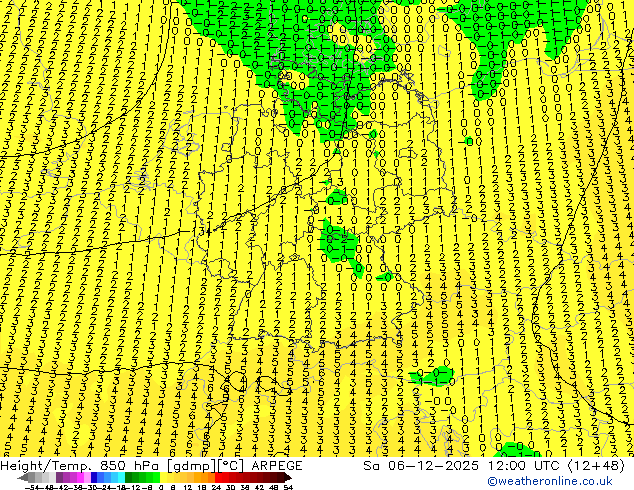Click the '[gdmp]' unit label
Viewport: 634px width, 490px height.
click(192, 466)
